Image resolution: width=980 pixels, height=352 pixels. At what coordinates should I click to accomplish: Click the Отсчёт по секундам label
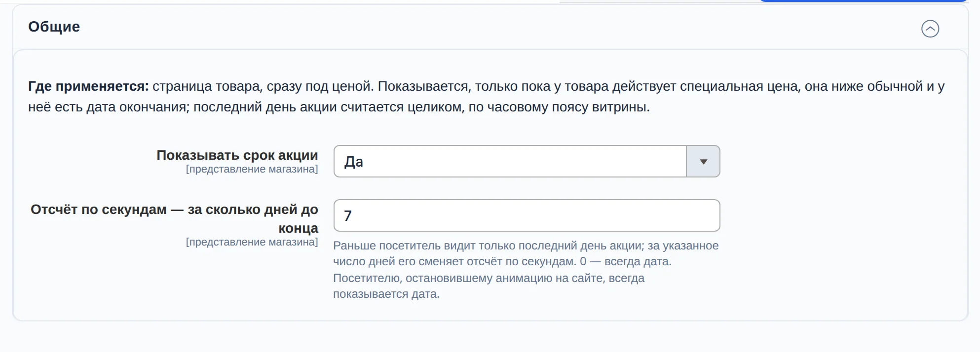click(x=174, y=218)
